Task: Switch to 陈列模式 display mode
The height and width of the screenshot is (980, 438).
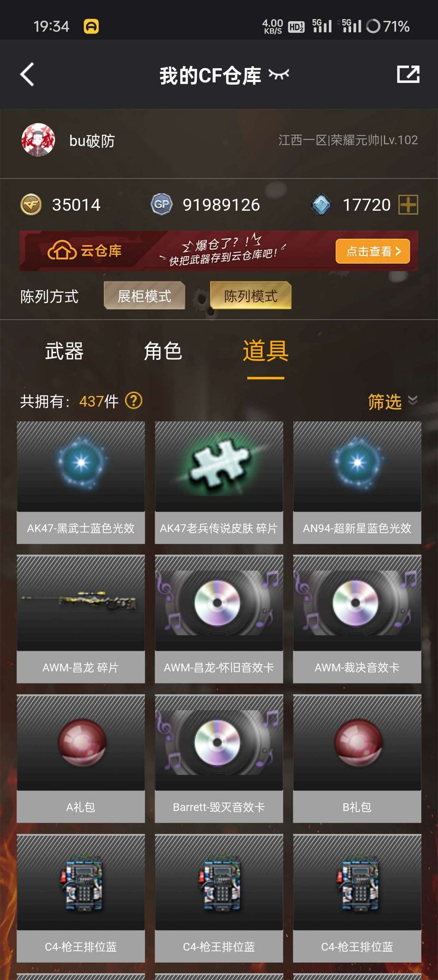Action: (251, 296)
